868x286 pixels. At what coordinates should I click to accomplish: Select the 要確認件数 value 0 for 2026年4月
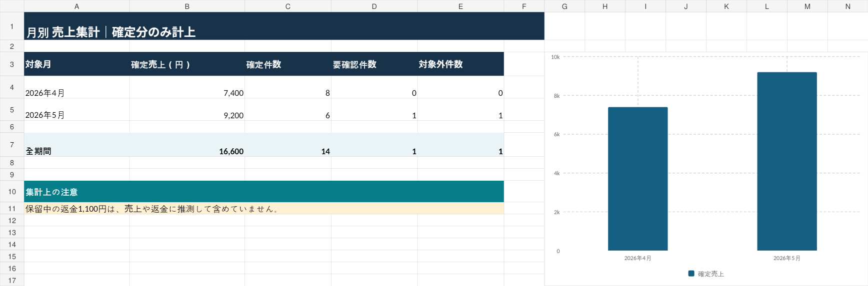pos(374,87)
